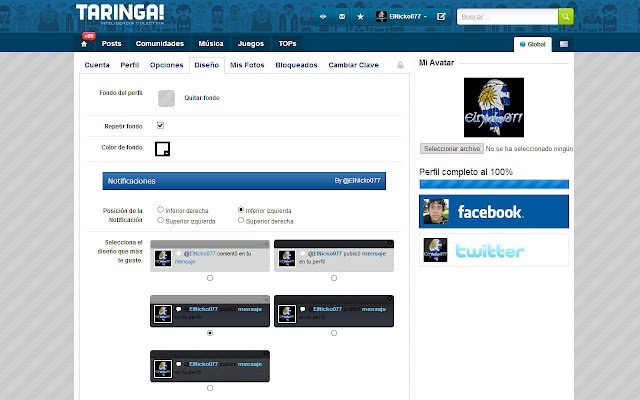Screen dimensions: 640x400
Task: Open the messages envelope icon
Action: (x=342, y=17)
